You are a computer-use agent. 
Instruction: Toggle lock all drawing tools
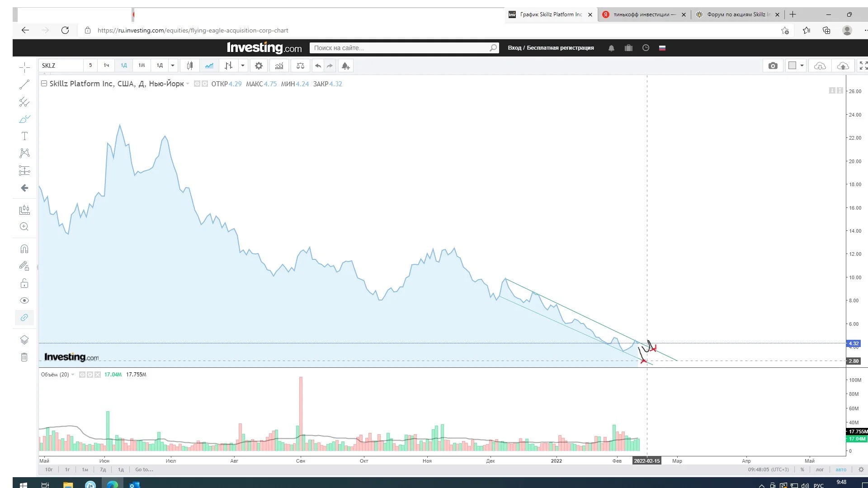pos(24,283)
